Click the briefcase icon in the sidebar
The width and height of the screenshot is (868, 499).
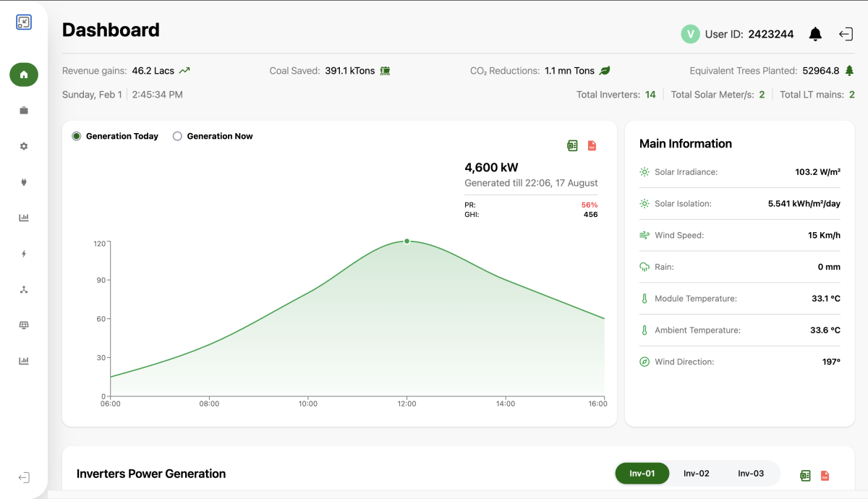tap(24, 111)
